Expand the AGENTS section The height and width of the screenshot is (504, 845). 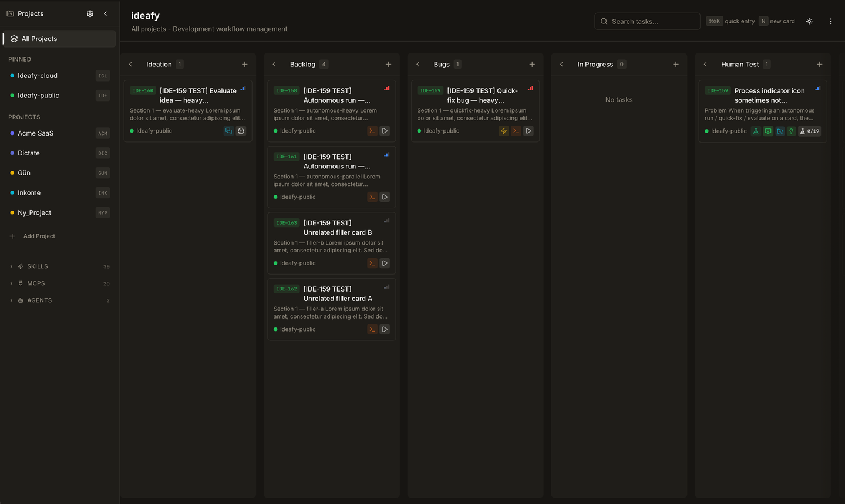(60, 300)
